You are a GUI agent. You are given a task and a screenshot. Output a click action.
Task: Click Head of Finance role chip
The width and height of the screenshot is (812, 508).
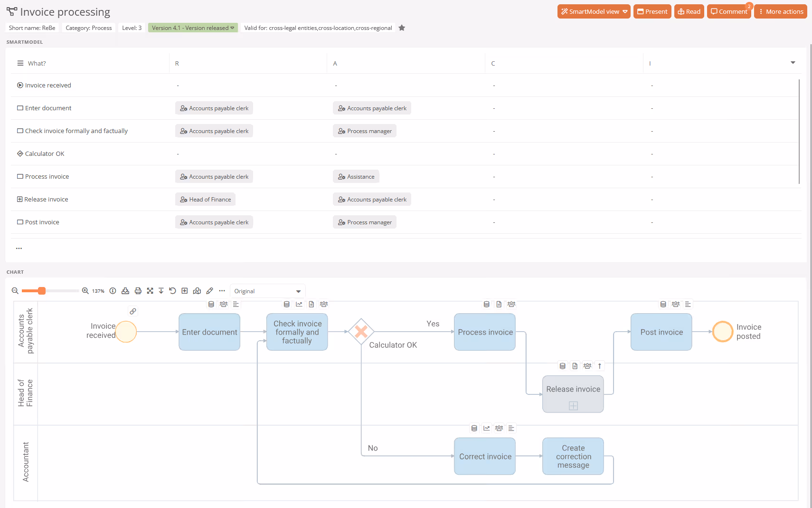[x=205, y=200]
